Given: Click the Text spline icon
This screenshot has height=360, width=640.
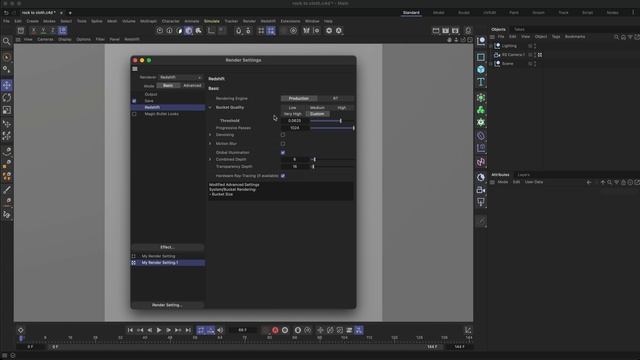Looking at the screenshot, I should pyautogui.click(x=481, y=82).
